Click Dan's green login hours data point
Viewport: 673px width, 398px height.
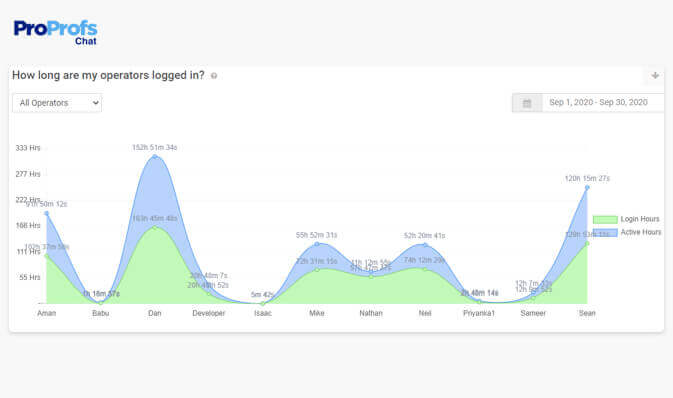pyautogui.click(x=155, y=227)
